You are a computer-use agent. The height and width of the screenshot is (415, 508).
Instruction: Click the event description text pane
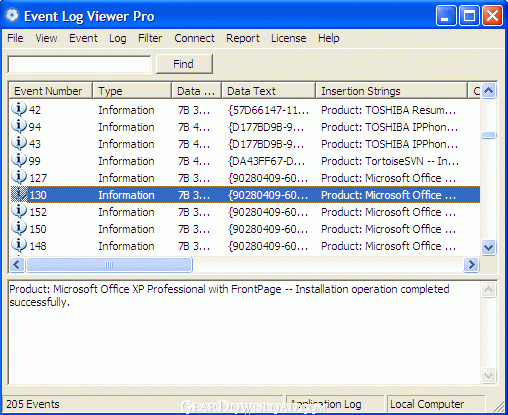coord(244,333)
